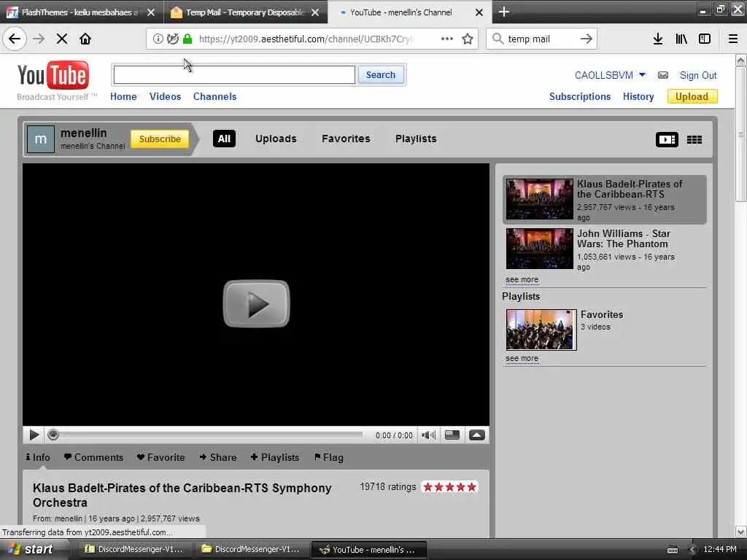Click the video progress seek bar

tap(205, 435)
